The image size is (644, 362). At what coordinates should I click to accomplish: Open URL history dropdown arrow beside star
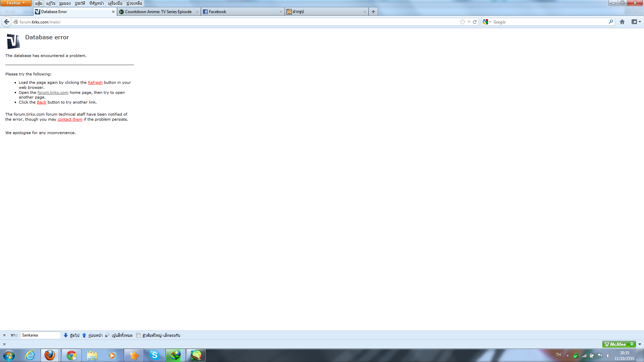click(x=469, y=22)
